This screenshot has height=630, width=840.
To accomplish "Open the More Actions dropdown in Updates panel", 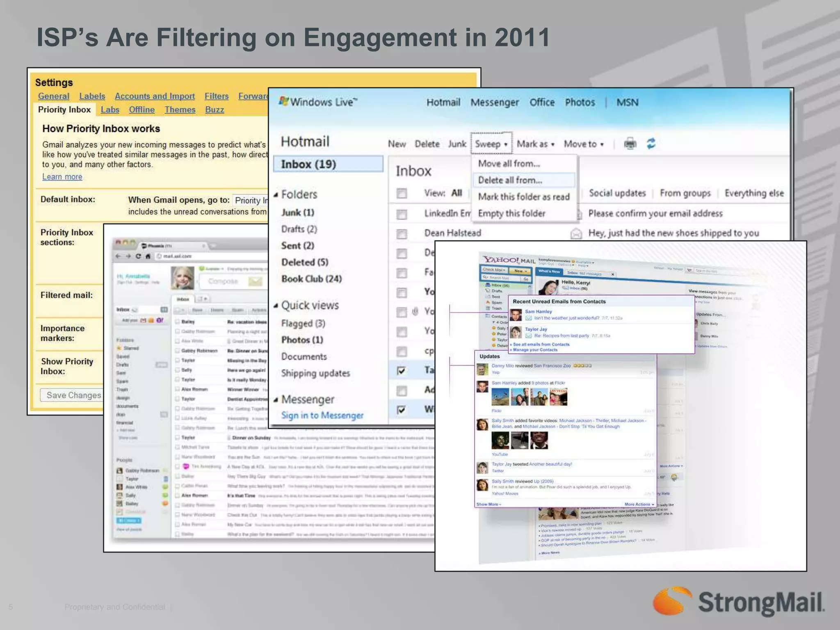I will [x=639, y=504].
